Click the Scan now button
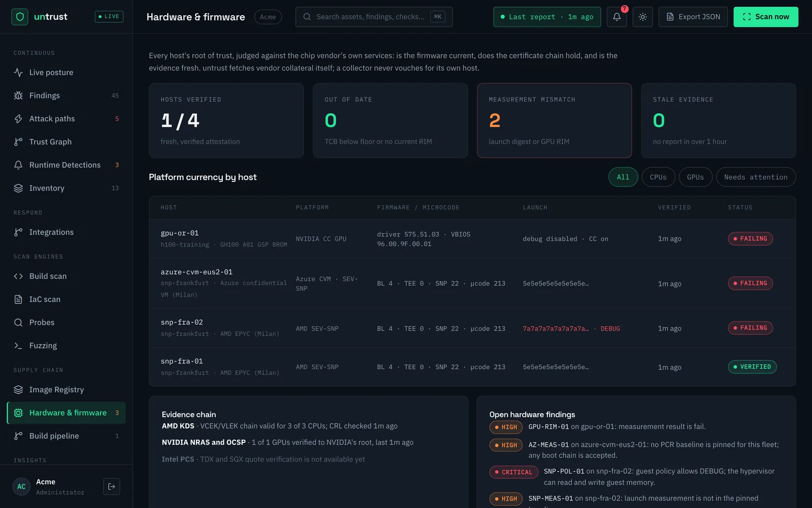This screenshot has width=812, height=508. 765,17
